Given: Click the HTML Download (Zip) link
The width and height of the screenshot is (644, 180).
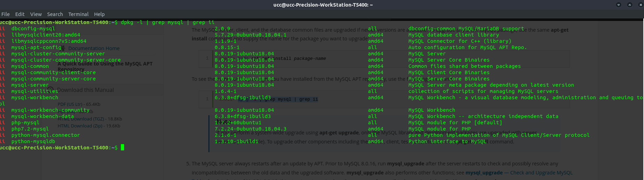Looking at the screenshot, I should click(89, 126).
